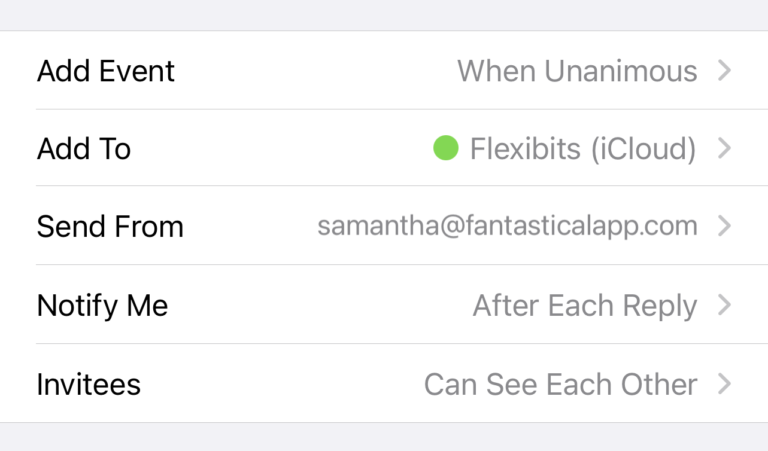The height and width of the screenshot is (451, 768).
Task: Click the chevron beside After Each Reply
Action: tap(725, 305)
